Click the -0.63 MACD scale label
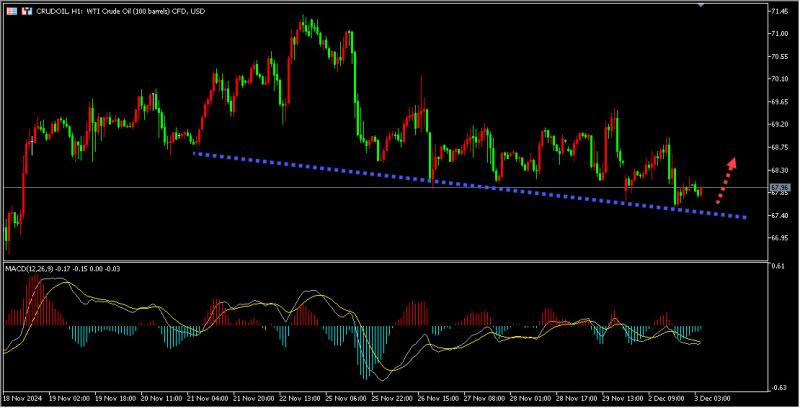Viewport: 800px width, 408px height. tap(779, 388)
